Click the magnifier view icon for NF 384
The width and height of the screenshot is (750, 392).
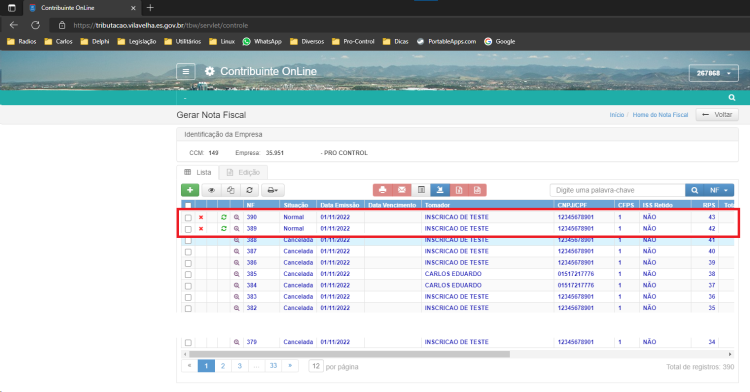point(236,285)
